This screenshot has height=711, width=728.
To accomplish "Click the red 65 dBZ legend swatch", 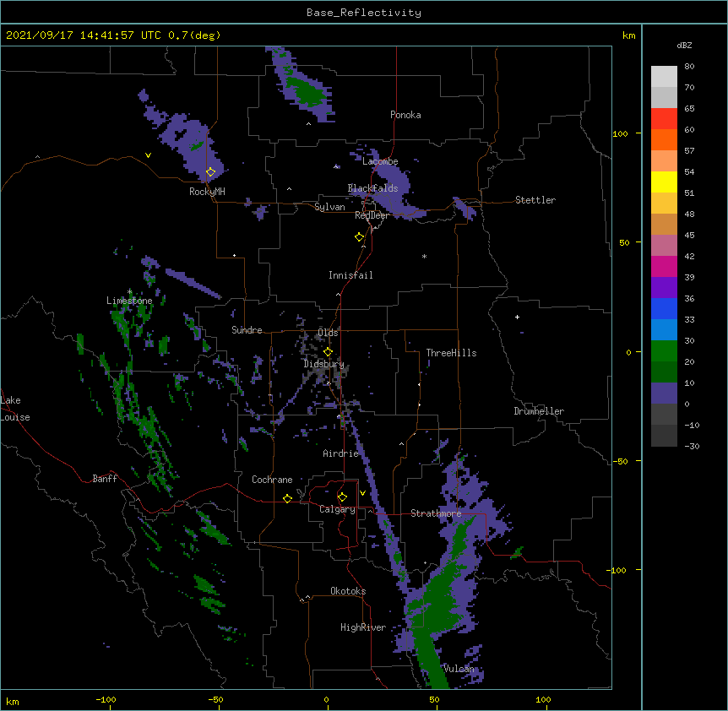I will coord(664,118).
